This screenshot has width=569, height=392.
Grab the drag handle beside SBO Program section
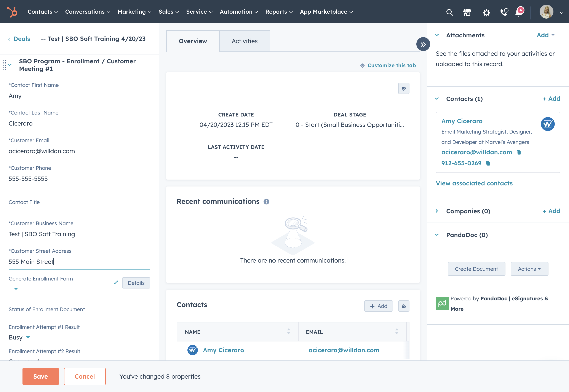coord(4,65)
